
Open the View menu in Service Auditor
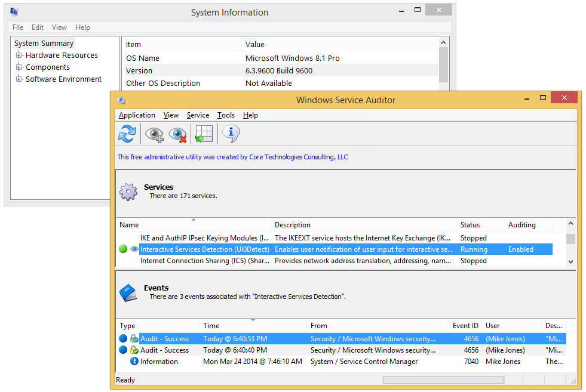171,115
